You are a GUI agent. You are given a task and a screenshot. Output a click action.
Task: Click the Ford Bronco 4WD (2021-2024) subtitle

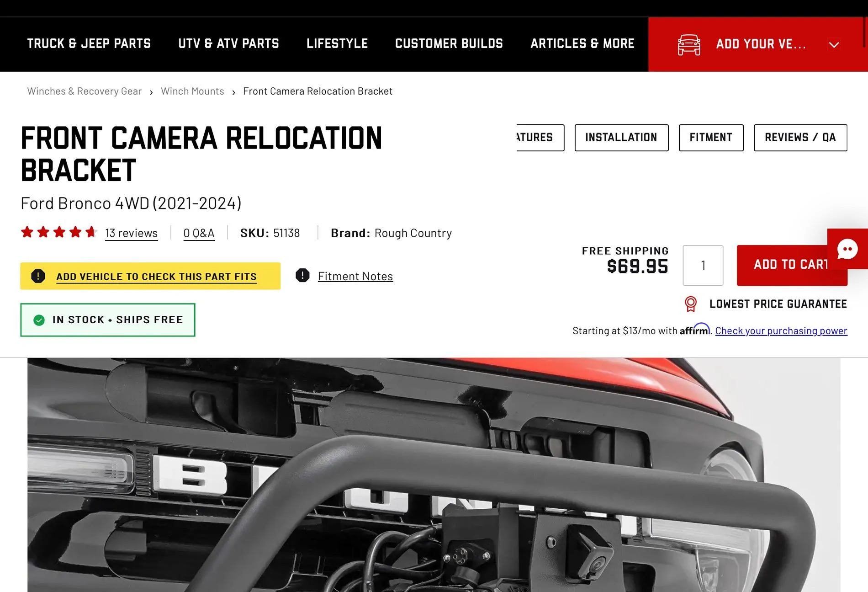[131, 203]
